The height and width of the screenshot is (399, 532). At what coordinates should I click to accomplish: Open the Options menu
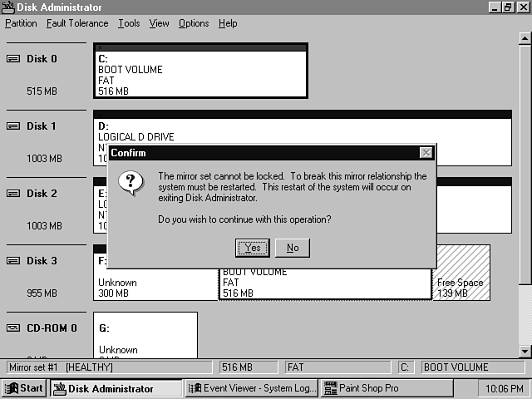[x=194, y=23]
